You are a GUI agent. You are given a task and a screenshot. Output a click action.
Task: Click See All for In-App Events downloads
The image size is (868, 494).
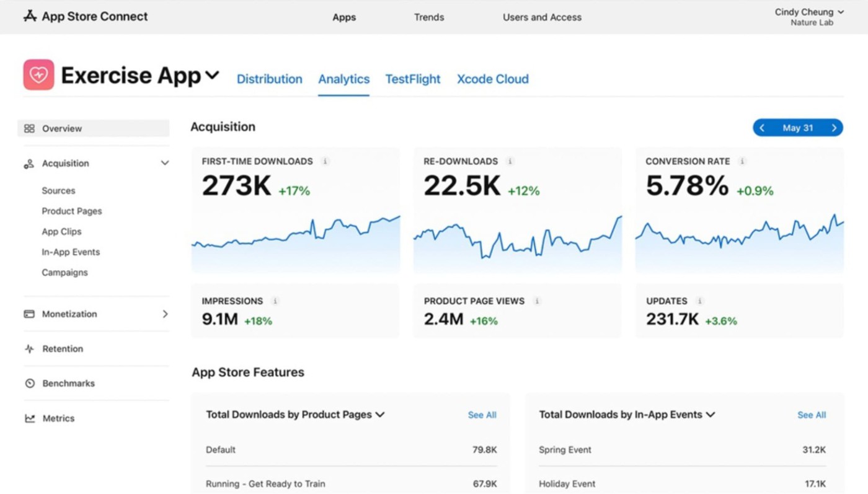point(812,415)
